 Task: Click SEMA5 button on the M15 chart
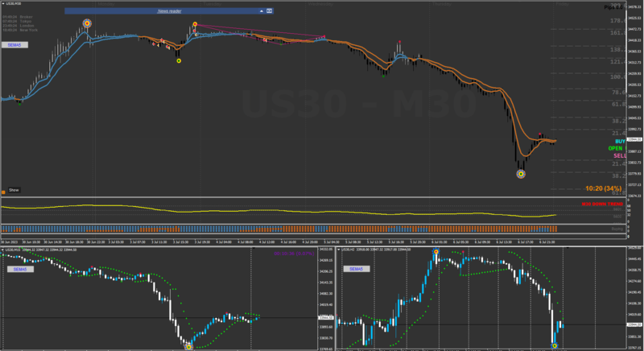[20, 270]
